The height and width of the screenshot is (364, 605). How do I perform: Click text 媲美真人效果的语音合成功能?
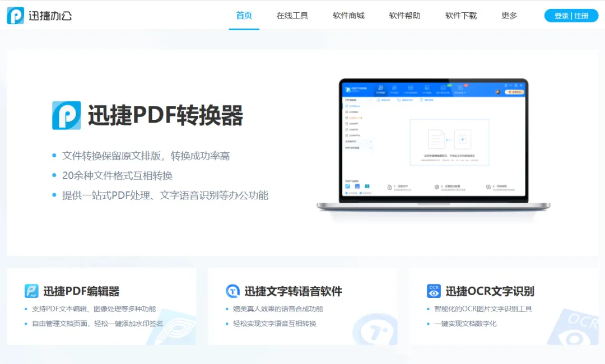click(x=278, y=309)
